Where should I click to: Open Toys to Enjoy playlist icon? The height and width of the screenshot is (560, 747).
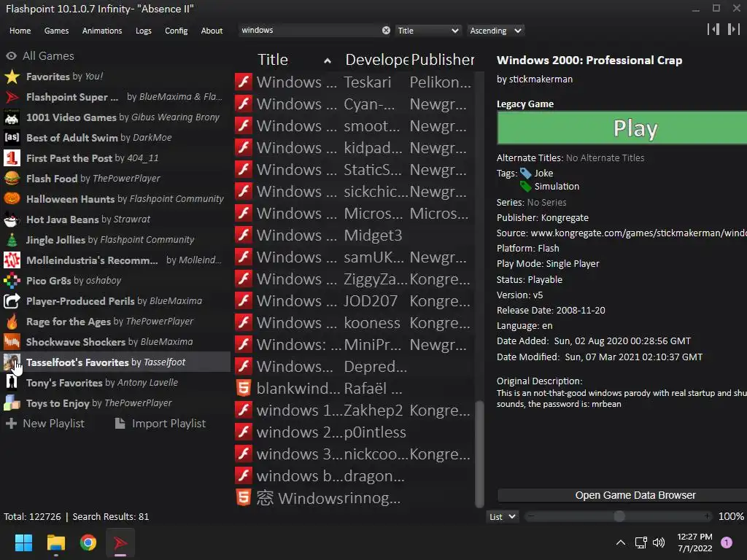[12, 403]
